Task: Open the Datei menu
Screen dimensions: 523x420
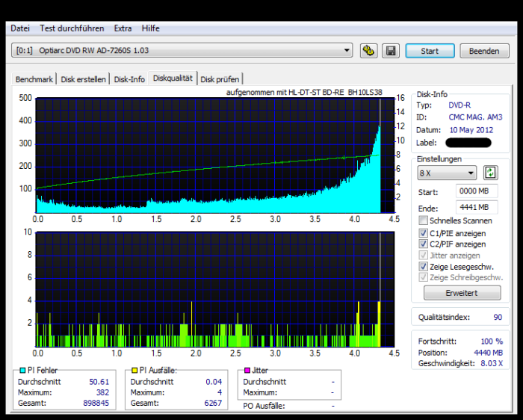Action: click(x=20, y=28)
